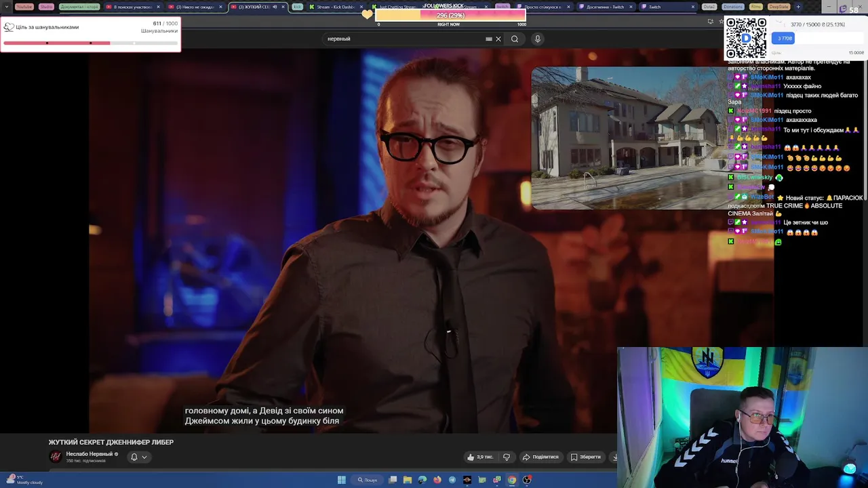Open Google Chrome taskbar icon
Image resolution: width=868 pixels, height=488 pixels.
[512, 480]
